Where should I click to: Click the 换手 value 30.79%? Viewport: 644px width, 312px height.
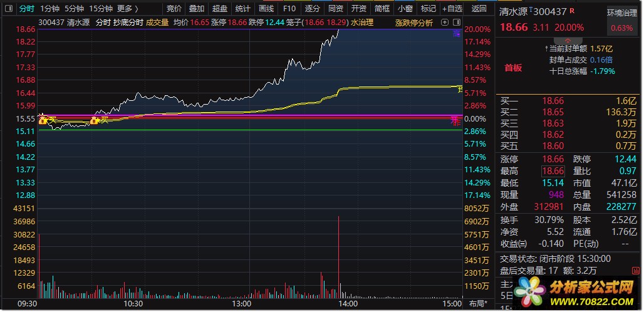pos(549,220)
